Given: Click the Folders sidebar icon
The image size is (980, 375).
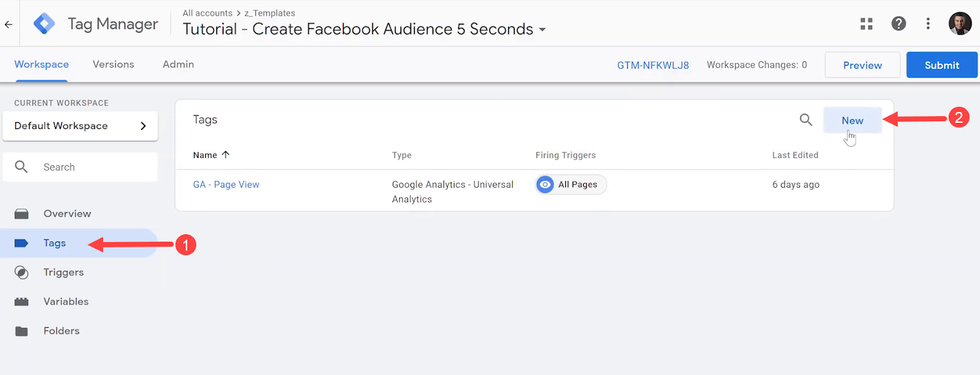Looking at the screenshot, I should click(21, 331).
